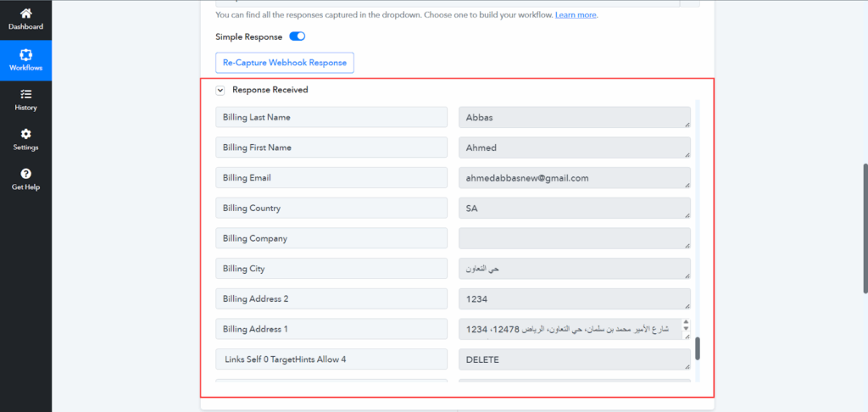
Task: Click the 1234 value field
Action: pos(575,298)
